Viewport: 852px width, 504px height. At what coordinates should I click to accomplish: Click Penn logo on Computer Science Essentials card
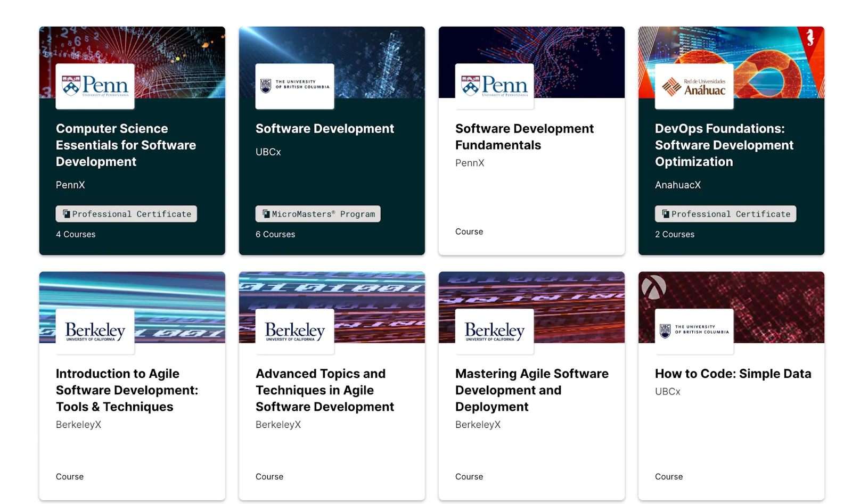click(95, 86)
